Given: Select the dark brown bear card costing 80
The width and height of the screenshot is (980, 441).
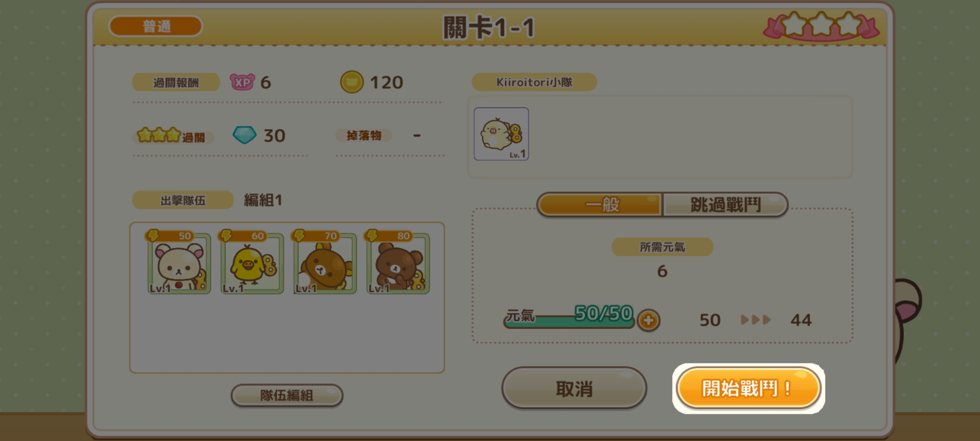Looking at the screenshot, I should (398, 262).
